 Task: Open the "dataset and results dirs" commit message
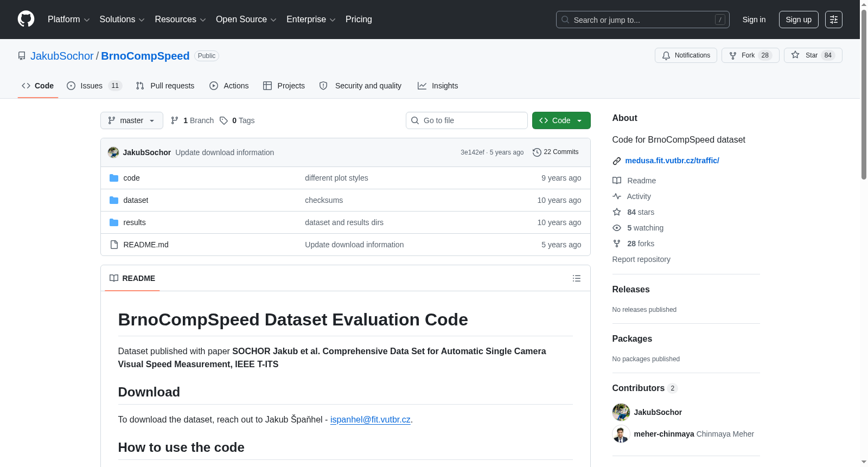344,222
